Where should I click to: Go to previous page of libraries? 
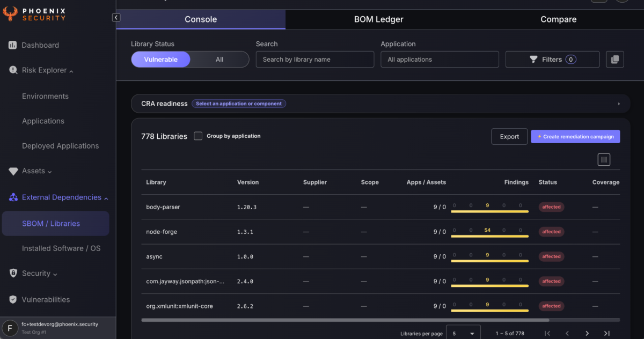coord(567,334)
